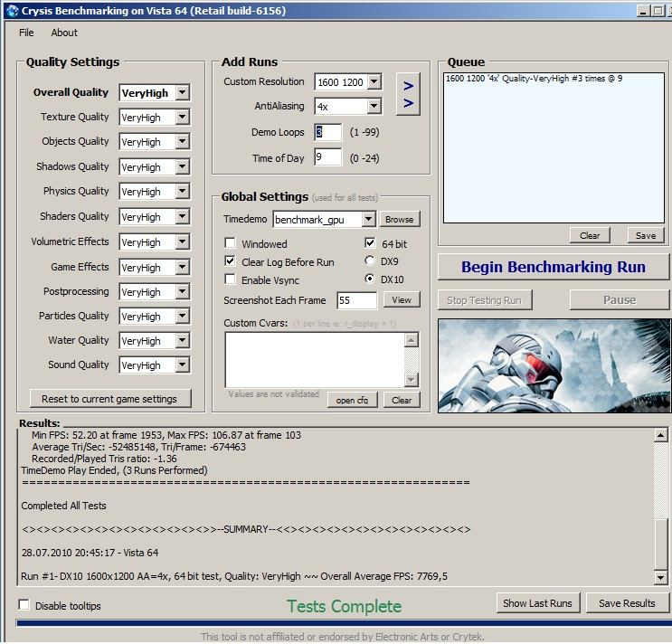Click the Custom Cvars scroll down arrow
Image resolution: width=672 pixels, height=644 pixels.
411,380
